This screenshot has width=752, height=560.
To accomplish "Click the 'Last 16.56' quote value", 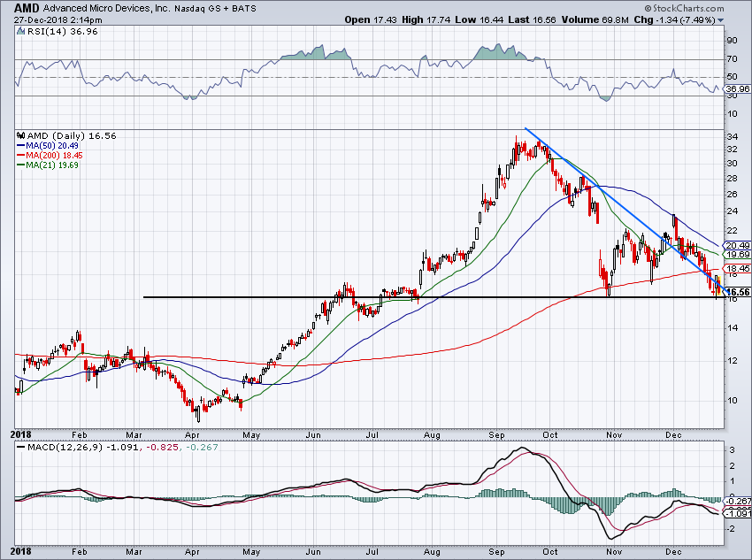I will point(532,19).
